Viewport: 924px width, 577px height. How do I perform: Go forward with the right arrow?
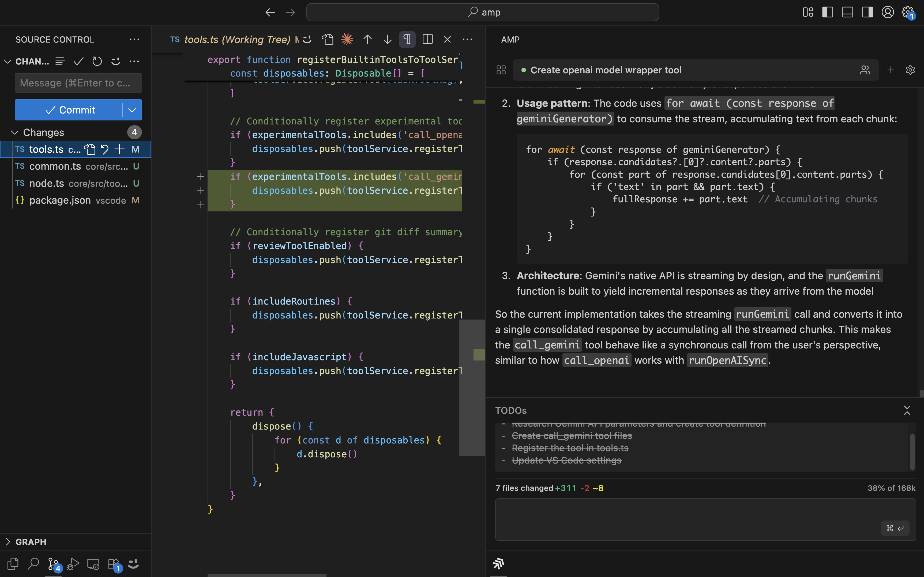290,12
